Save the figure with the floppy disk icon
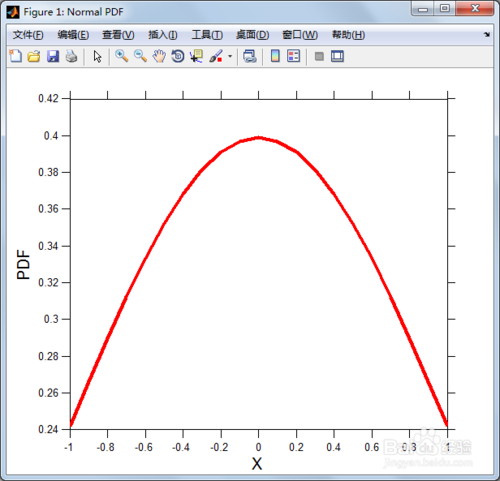Screen dimensions: 500x481 click(x=53, y=56)
